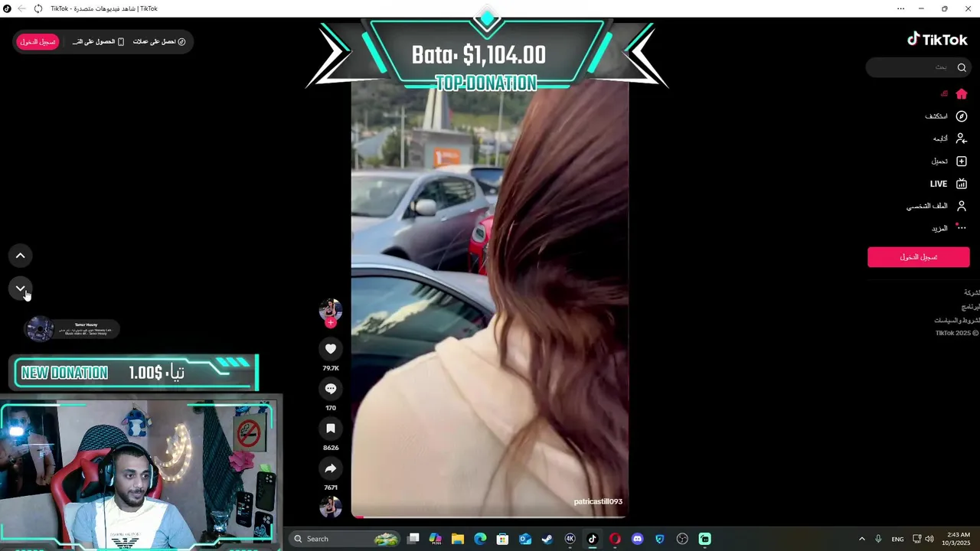The height and width of the screenshot is (551, 980).
Task: Click the Tamer Hosny music card
Action: pos(73,329)
